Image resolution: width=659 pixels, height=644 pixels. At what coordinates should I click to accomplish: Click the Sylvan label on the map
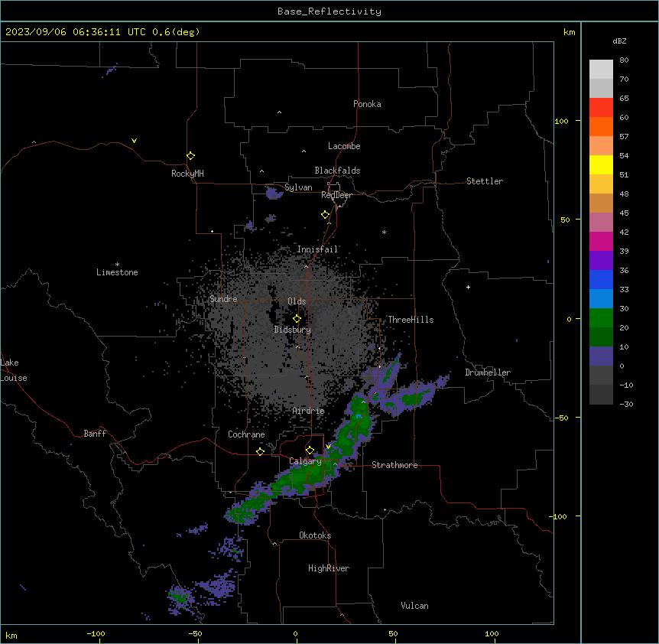298,187
